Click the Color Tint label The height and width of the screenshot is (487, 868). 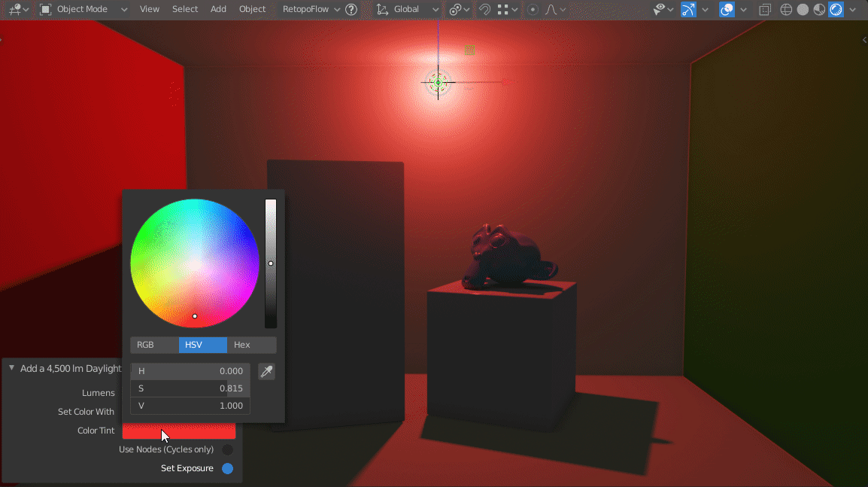click(x=96, y=431)
